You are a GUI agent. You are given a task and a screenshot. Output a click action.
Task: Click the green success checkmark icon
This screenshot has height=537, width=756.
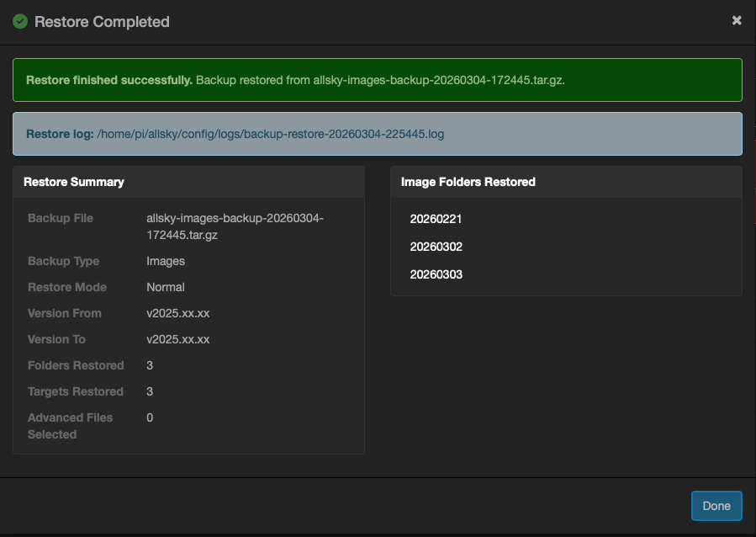tap(20, 21)
